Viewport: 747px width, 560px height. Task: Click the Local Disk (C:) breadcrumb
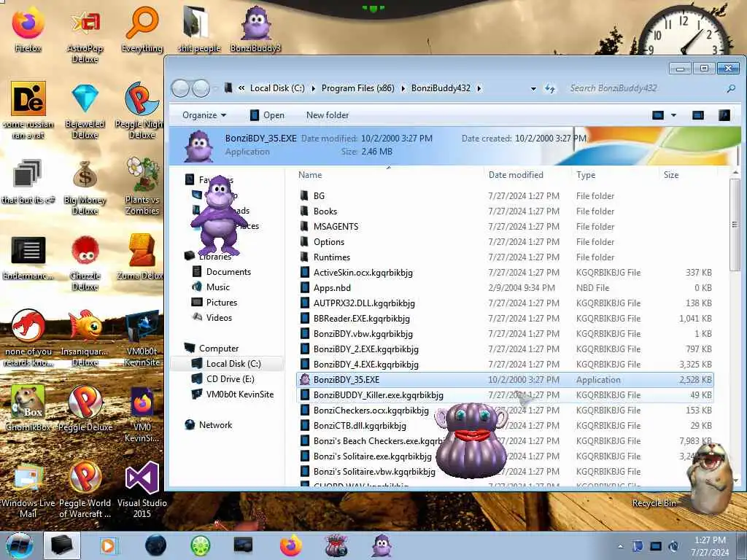pyautogui.click(x=277, y=88)
